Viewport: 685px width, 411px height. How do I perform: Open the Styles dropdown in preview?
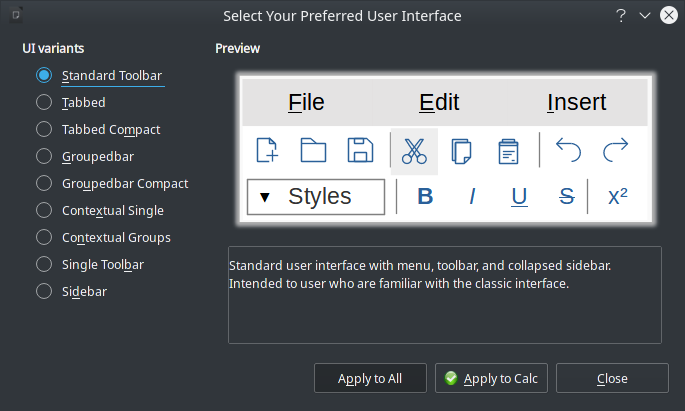click(x=316, y=197)
